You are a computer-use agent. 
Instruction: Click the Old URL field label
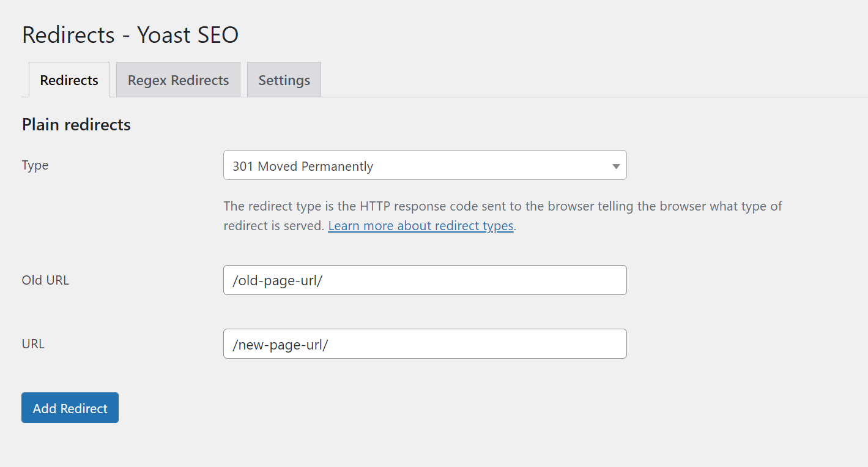tap(45, 280)
